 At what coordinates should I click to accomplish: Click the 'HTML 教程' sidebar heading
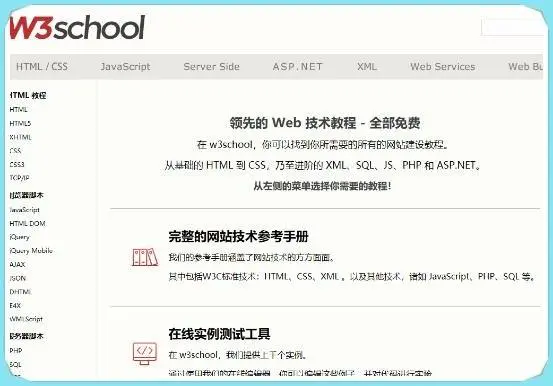click(28, 96)
